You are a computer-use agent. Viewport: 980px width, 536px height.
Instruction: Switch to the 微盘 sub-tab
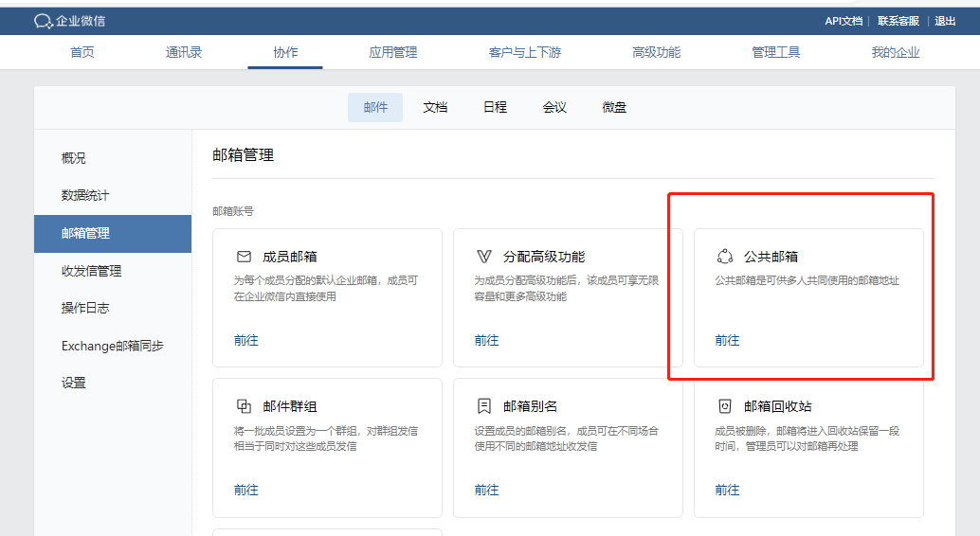pyautogui.click(x=614, y=108)
